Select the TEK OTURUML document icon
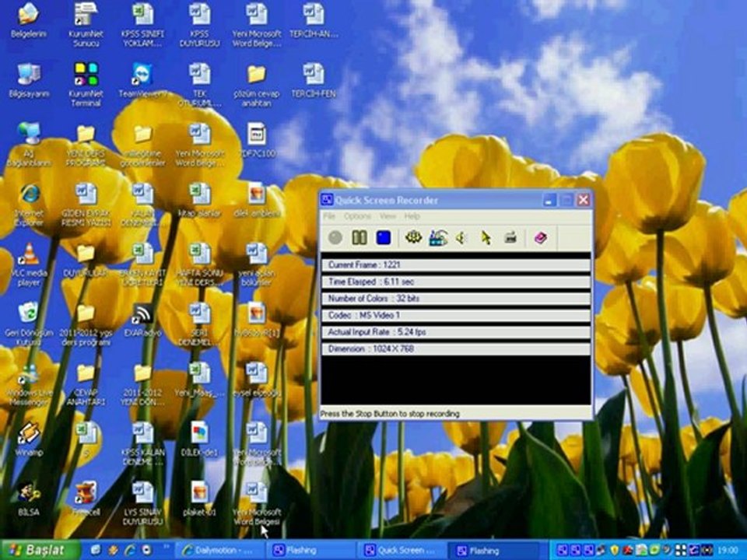Screen dimensions: 747x560 pos(200,85)
